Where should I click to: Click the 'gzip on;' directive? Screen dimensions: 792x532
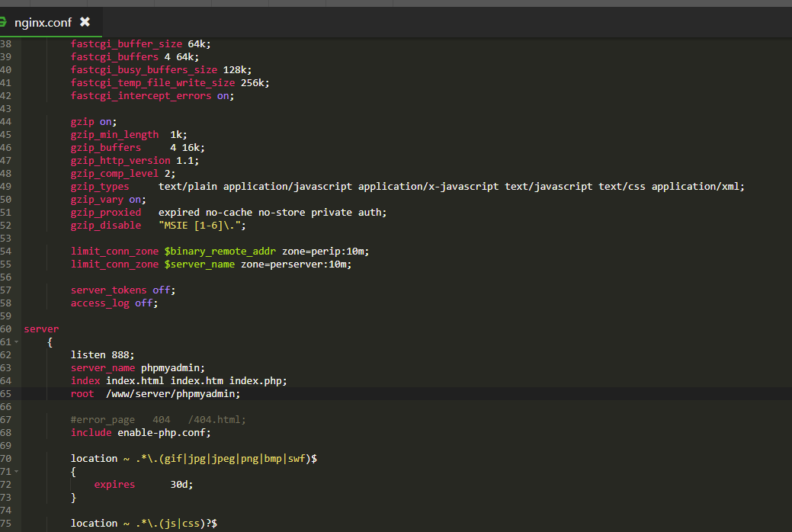click(93, 122)
